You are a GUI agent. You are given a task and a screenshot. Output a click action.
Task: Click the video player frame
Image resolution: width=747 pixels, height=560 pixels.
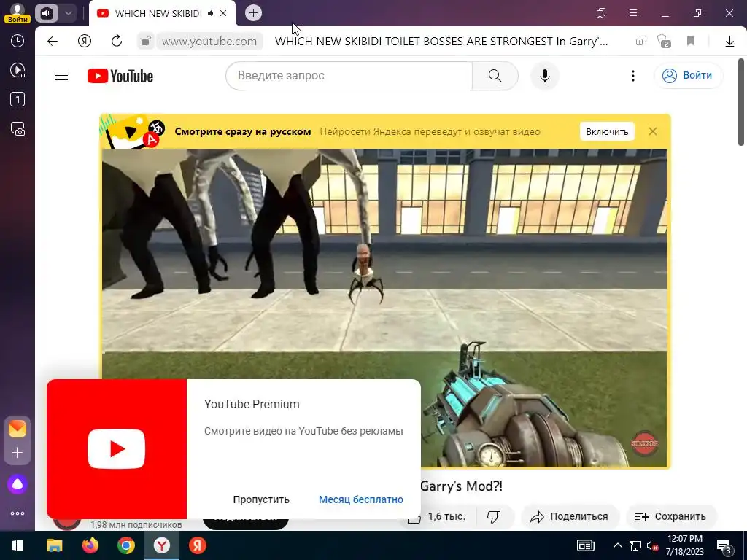point(384,308)
